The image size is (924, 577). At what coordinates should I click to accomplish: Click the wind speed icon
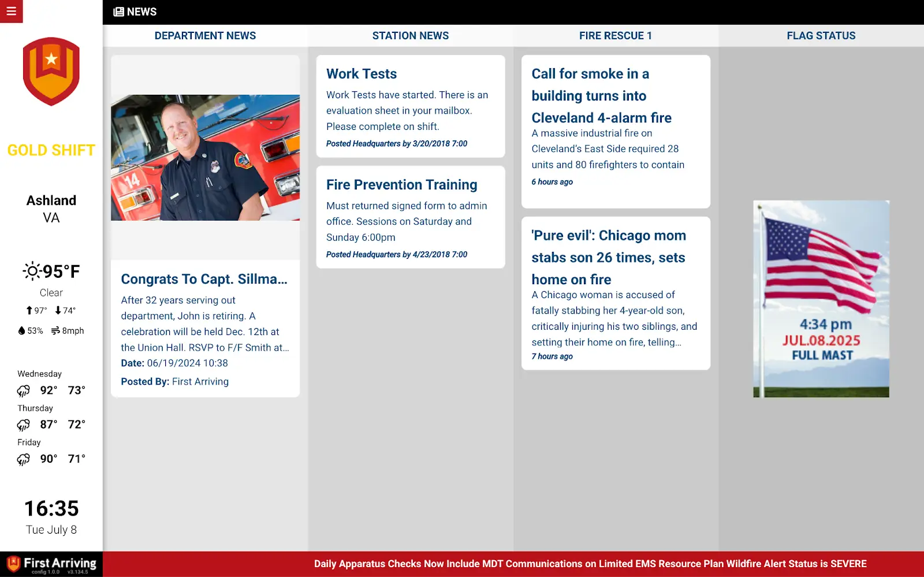[x=55, y=331]
